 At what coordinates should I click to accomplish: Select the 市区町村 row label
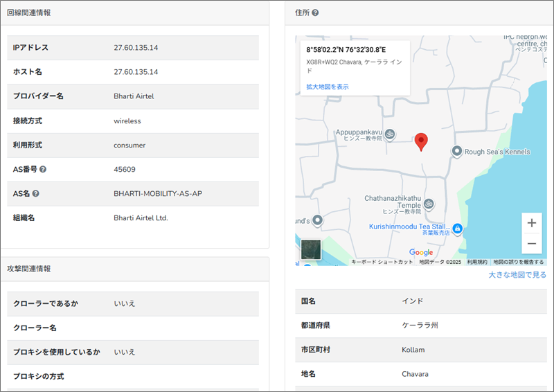point(316,350)
